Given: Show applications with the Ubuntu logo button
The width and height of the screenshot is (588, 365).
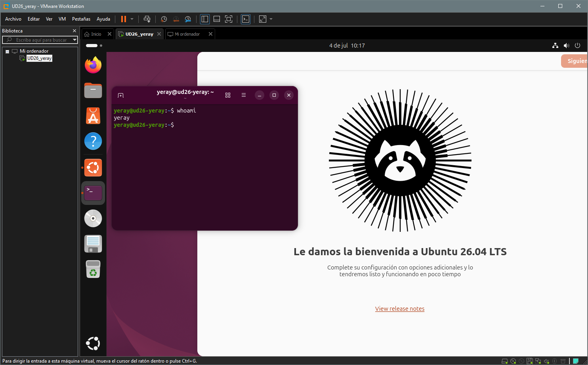Looking at the screenshot, I should pos(93,343).
